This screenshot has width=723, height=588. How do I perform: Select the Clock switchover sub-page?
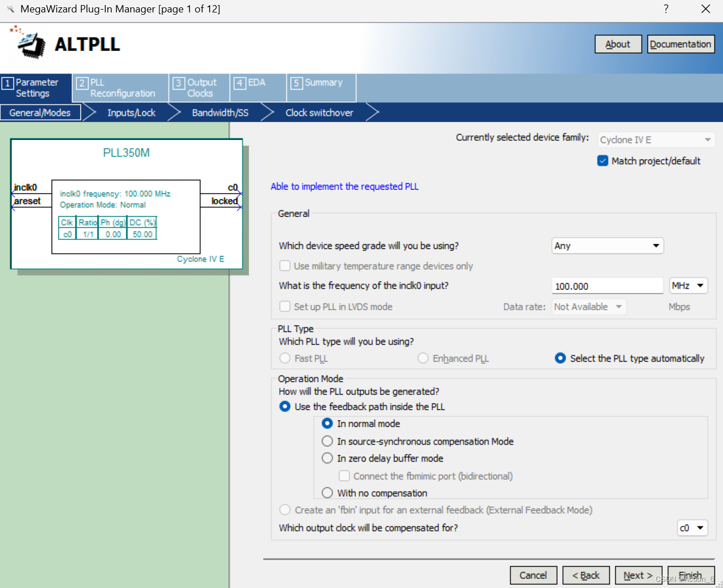click(x=319, y=112)
